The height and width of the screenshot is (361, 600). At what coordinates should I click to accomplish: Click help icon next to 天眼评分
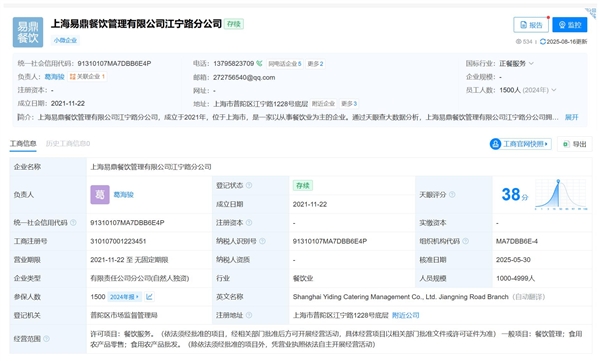pyautogui.click(x=452, y=194)
